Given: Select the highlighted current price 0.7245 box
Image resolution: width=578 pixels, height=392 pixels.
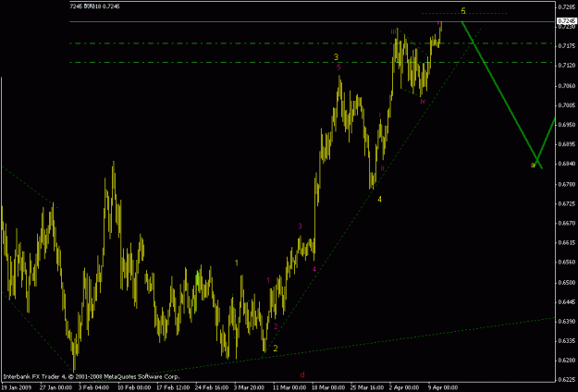Looking at the screenshot, I should [x=567, y=20].
